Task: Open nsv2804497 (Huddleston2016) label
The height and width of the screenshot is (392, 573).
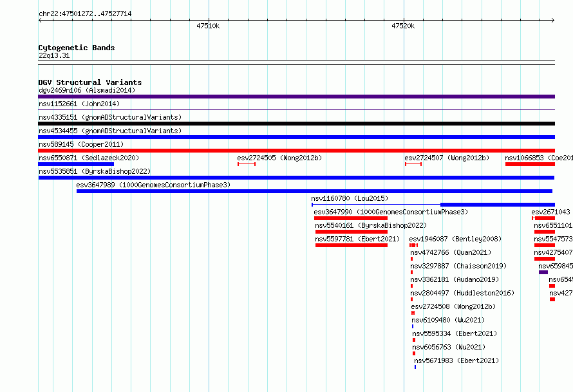Action: tap(462, 293)
